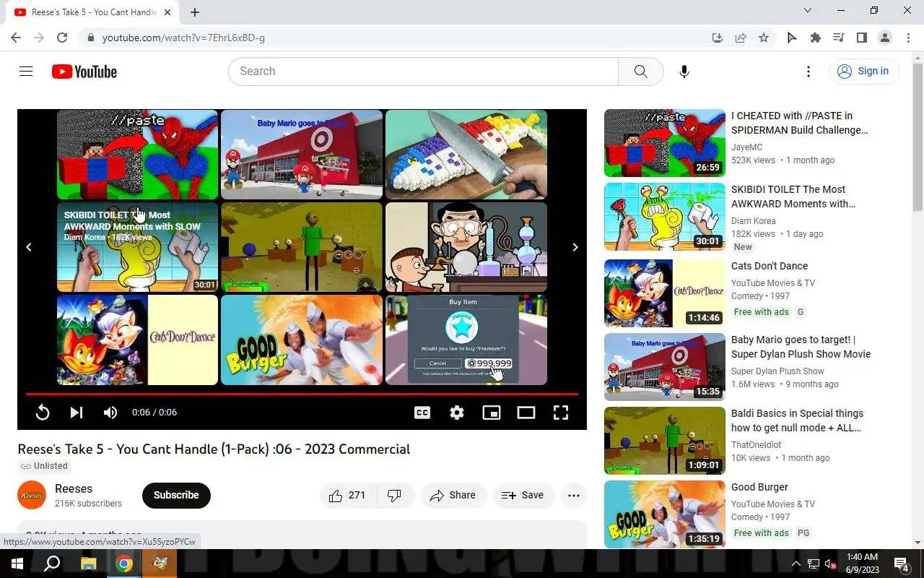The image size is (924, 578).
Task: Close the Reese's Take 5 tab
Action: tap(167, 12)
